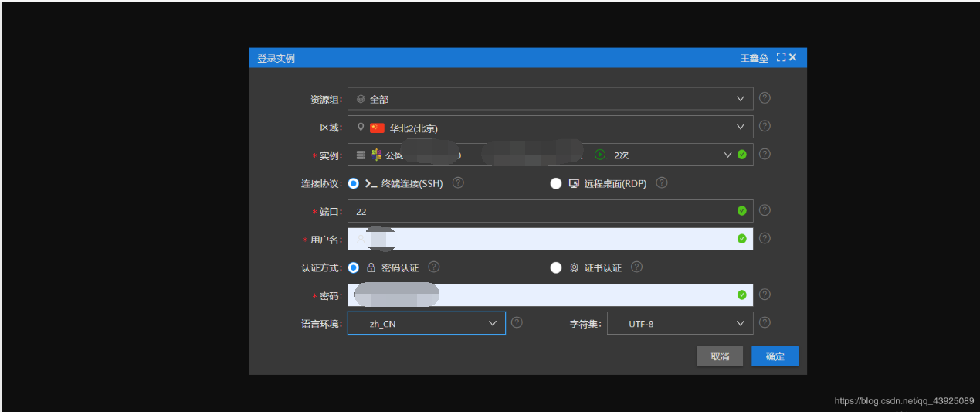Click the terminal icon next to 终端连接(SSH)

click(371, 184)
